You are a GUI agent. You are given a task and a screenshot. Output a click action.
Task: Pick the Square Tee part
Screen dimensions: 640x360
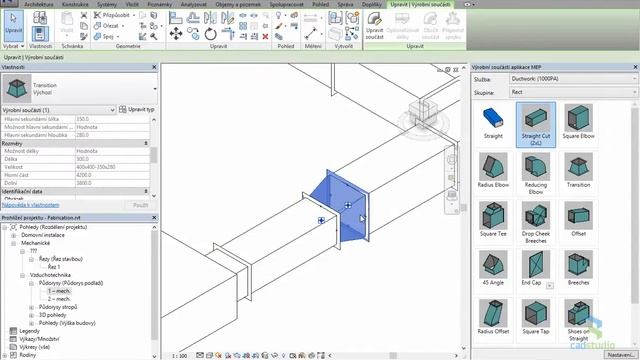493,220
